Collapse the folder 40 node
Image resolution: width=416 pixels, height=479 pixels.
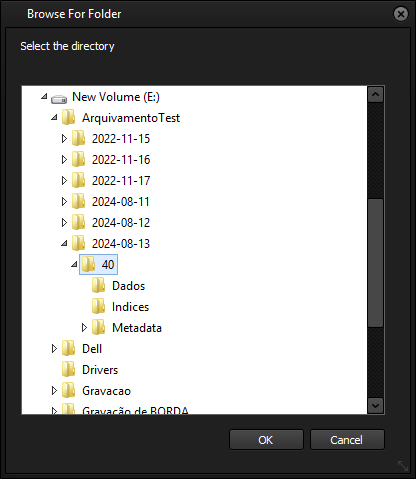tap(74, 265)
